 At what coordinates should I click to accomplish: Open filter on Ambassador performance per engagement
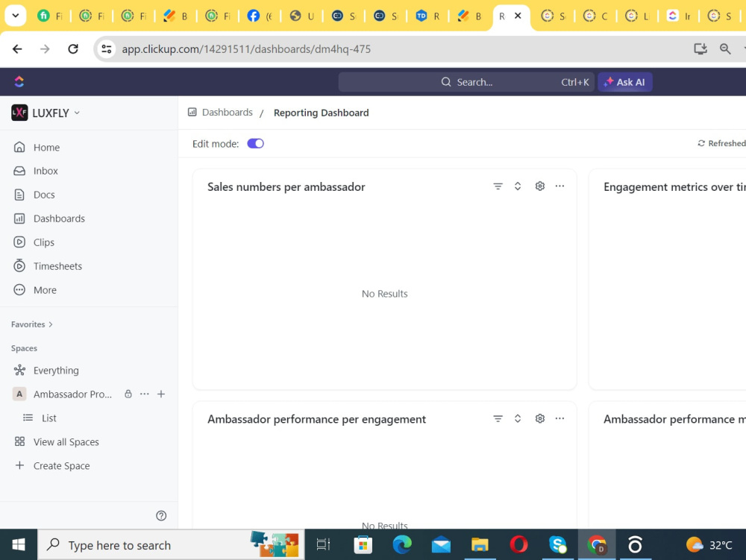point(498,419)
